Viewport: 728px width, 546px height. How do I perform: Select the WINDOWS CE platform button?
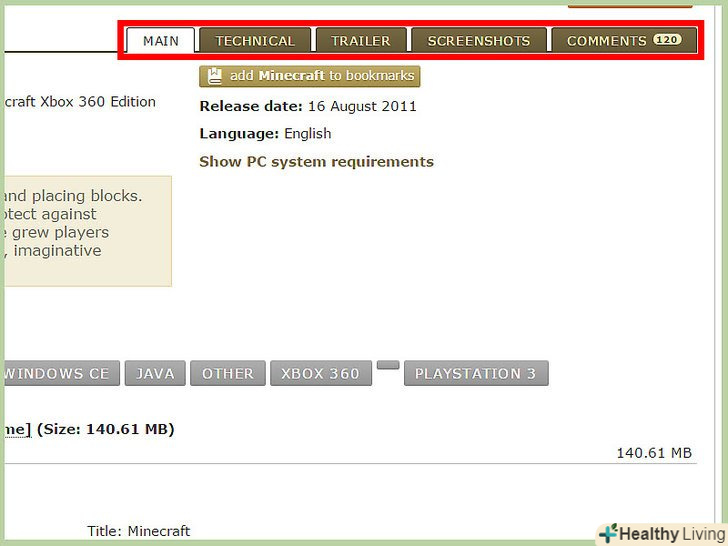click(61, 373)
